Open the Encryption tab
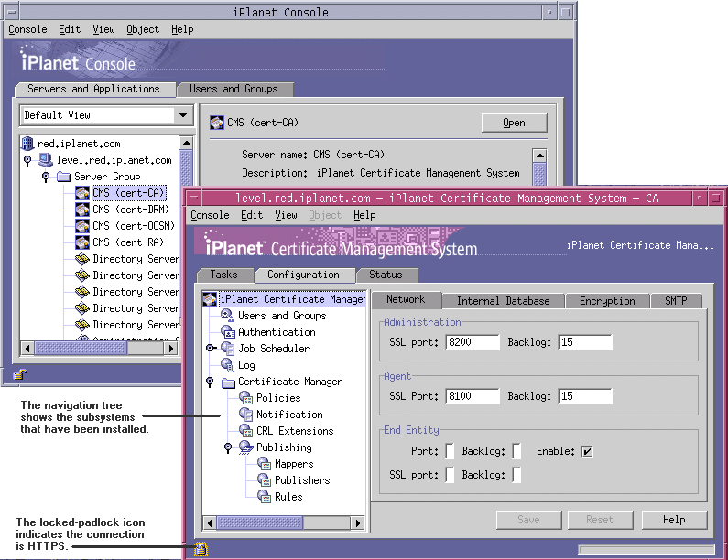This screenshot has width=728, height=560. (607, 301)
